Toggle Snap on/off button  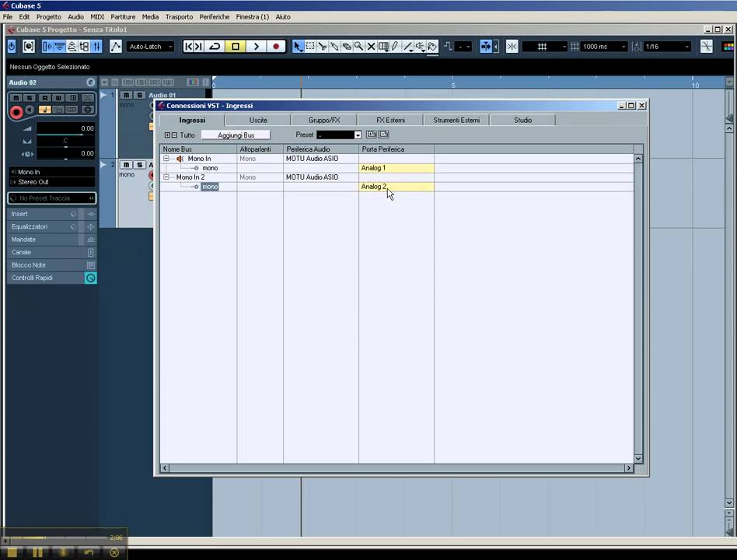(x=512, y=46)
